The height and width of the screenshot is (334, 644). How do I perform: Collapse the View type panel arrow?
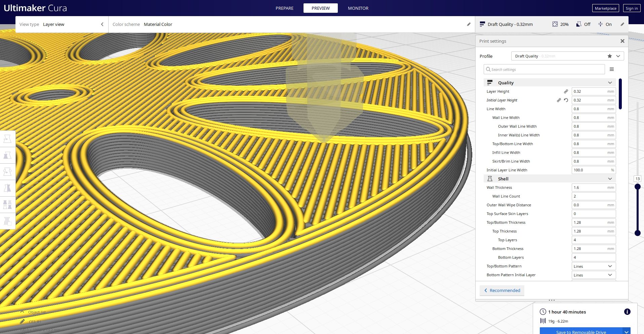[102, 24]
